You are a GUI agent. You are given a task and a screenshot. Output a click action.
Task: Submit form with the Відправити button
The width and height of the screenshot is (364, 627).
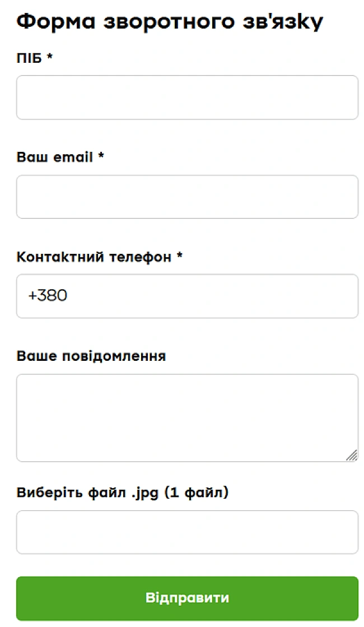click(187, 598)
